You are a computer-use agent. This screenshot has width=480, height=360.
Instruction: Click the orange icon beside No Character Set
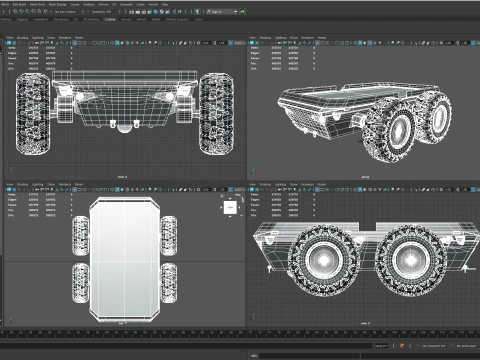tap(402, 346)
